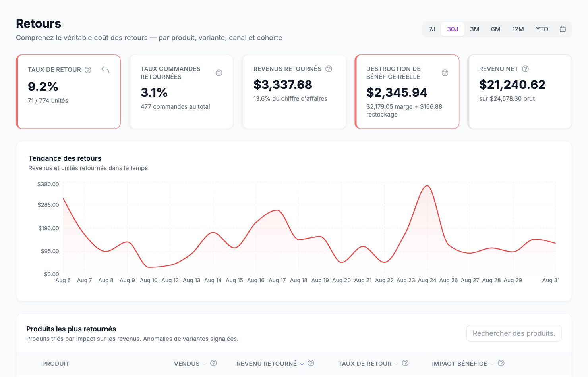Viewport: 588px width, 377px height.
Task: Sort by Revenu retourné column chevron
Action: tap(302, 364)
